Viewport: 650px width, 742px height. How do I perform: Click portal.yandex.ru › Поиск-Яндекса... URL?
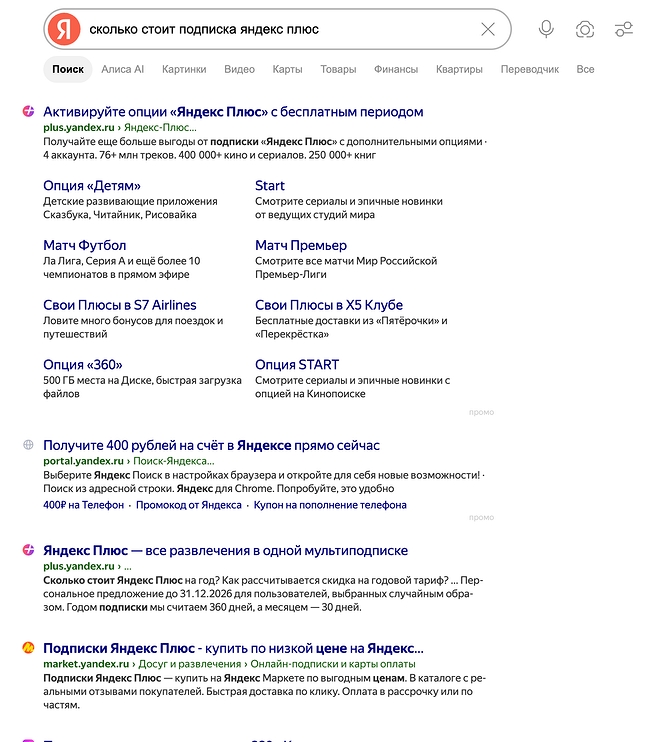(x=129, y=461)
